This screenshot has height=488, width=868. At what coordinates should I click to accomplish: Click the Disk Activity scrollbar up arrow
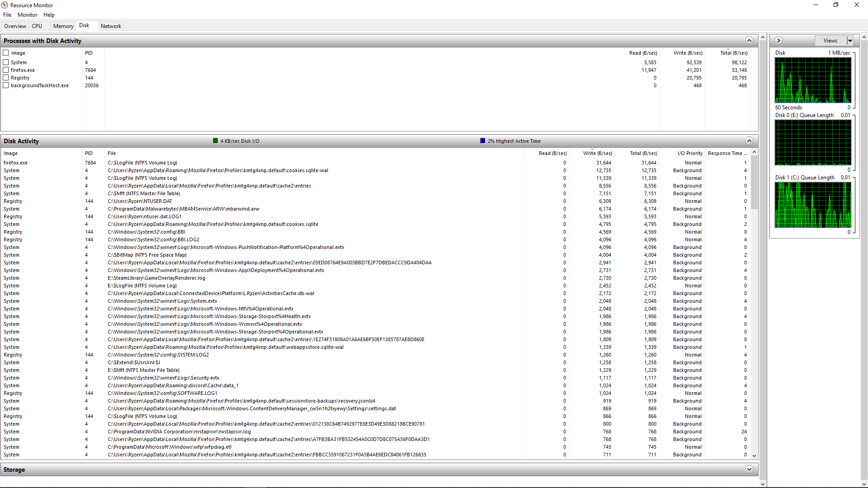pos(754,152)
